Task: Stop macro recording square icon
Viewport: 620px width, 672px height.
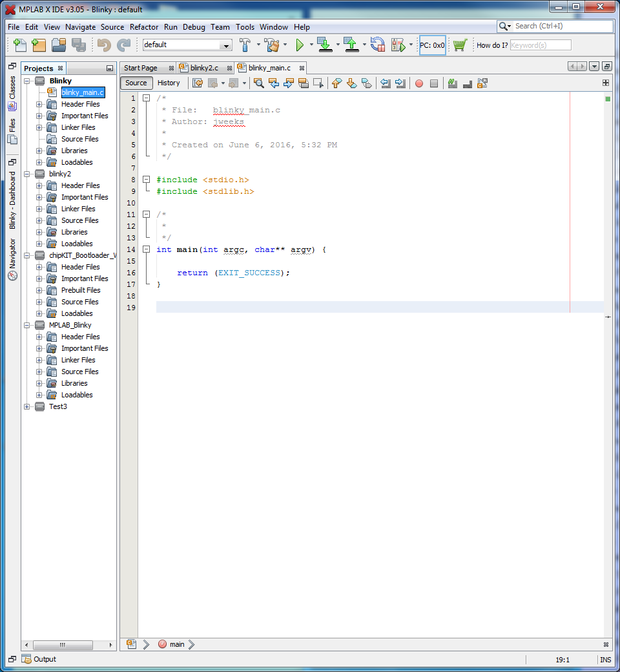Action: 434,83
